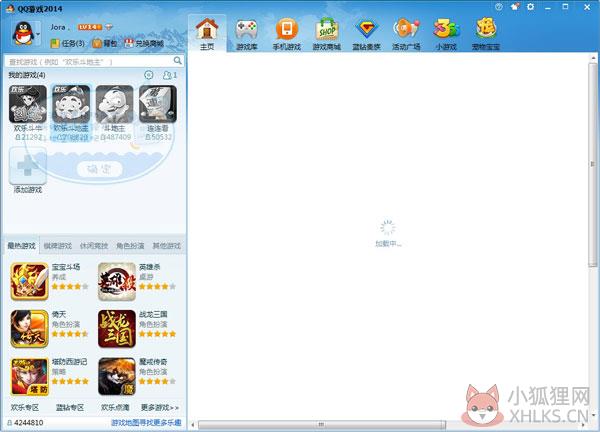The image size is (600, 432).
Task: Switch to the 休闲竞技 tab
Action: click(94, 246)
